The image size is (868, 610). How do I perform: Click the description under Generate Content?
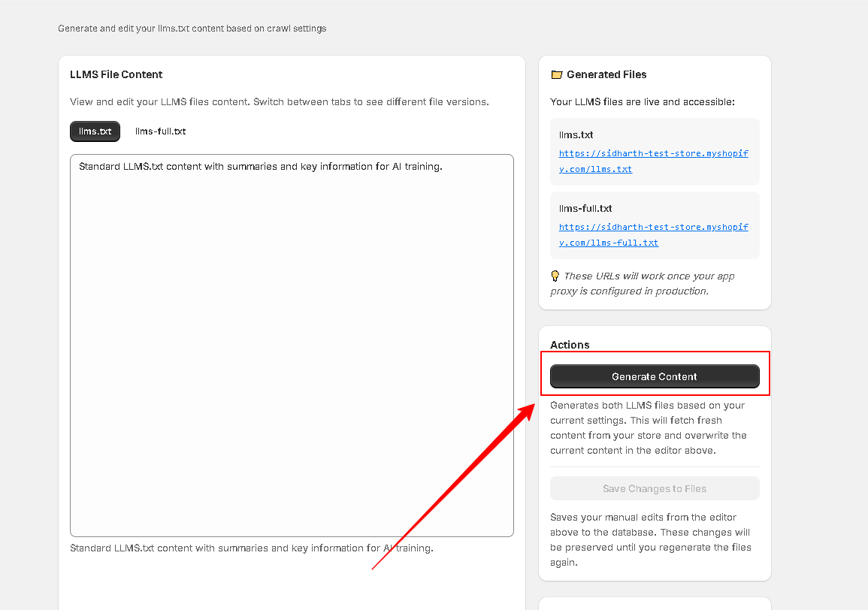[x=649, y=427]
